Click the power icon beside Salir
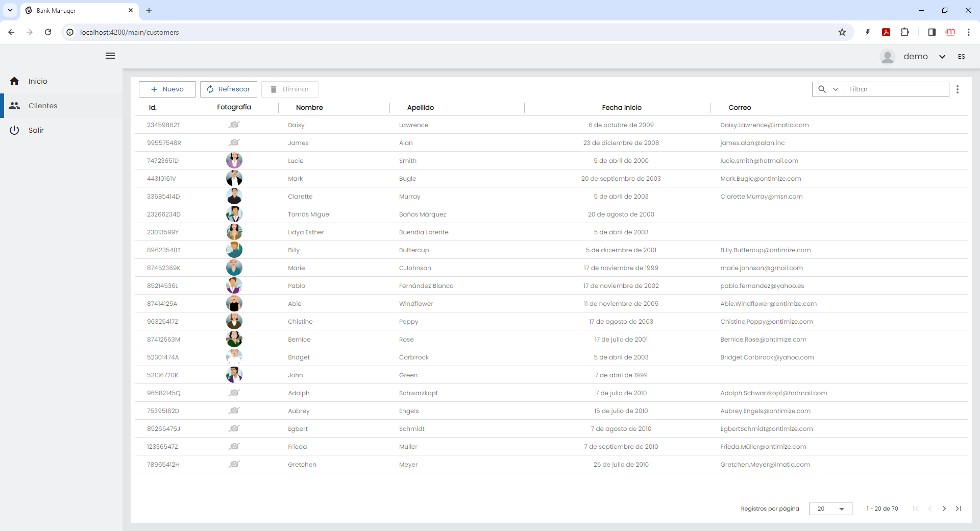980x531 pixels. pyautogui.click(x=14, y=130)
